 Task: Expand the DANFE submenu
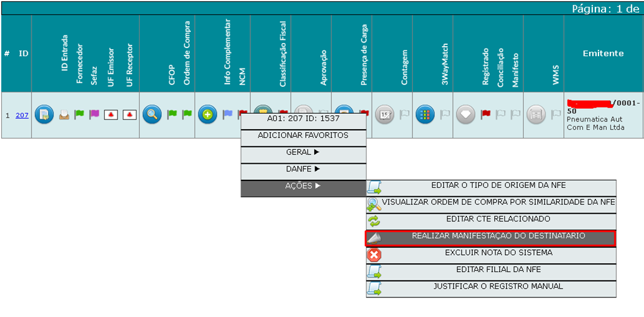coord(303,170)
